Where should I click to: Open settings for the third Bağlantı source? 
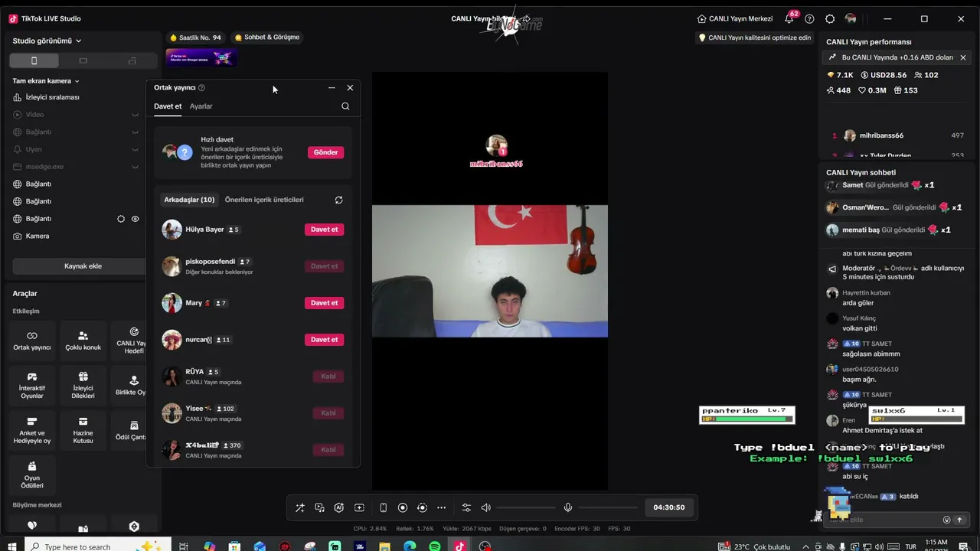(121, 219)
